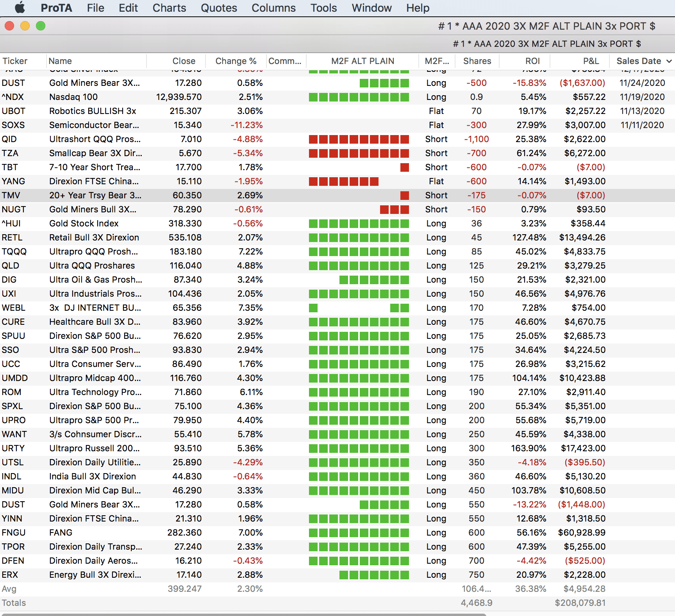Image resolution: width=675 pixels, height=616 pixels.
Task: Click the M2F ALT PLAIN column header
Action: (x=362, y=61)
